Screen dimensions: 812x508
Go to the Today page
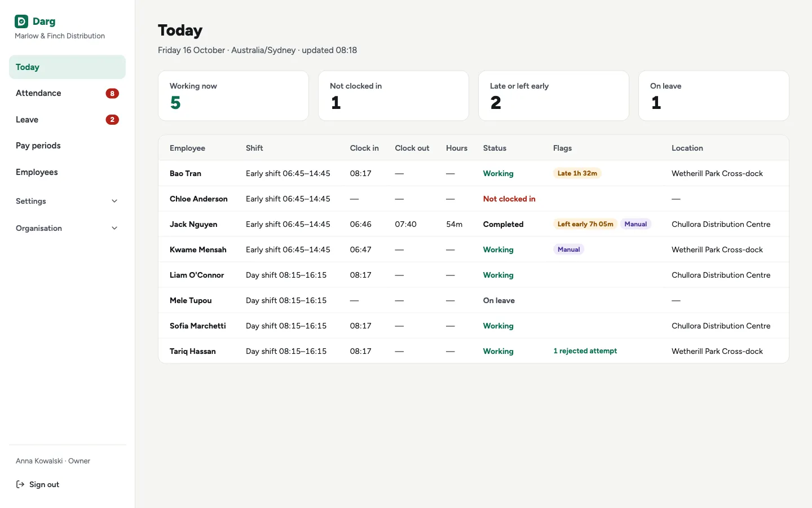click(67, 67)
